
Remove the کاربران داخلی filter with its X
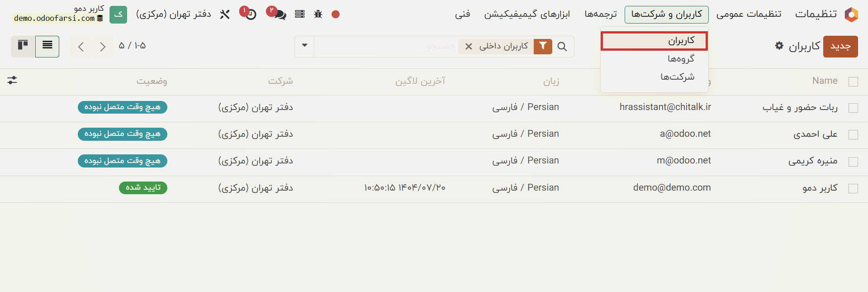468,46
